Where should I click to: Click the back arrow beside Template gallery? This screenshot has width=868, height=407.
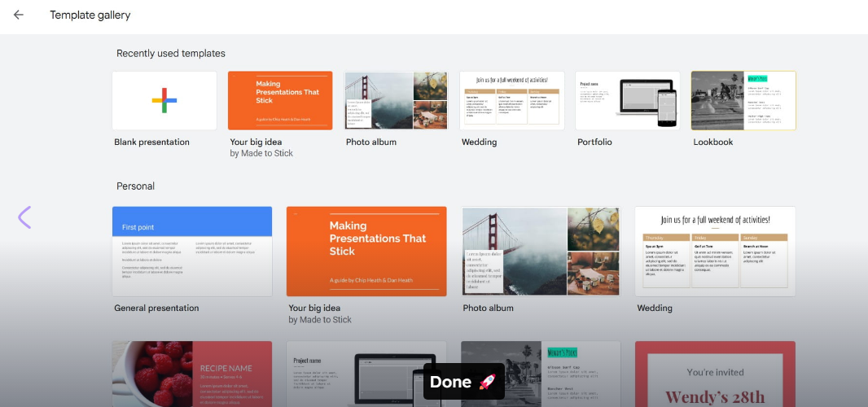tap(18, 15)
